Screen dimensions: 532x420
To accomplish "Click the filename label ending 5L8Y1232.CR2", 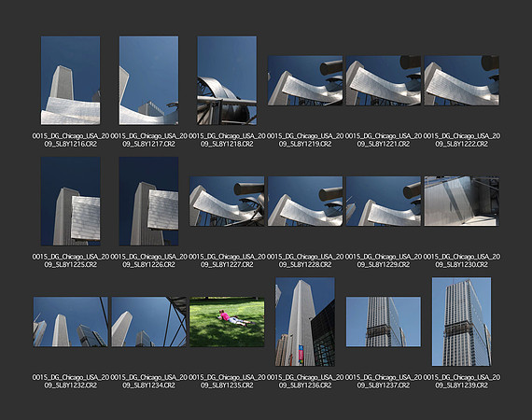I will click(71, 382).
